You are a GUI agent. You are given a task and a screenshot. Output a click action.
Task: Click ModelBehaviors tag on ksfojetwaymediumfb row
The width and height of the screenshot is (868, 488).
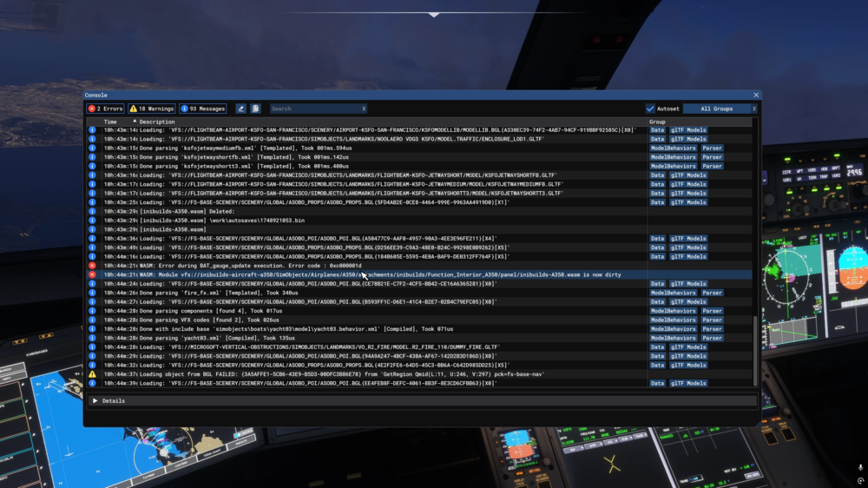pos(673,148)
